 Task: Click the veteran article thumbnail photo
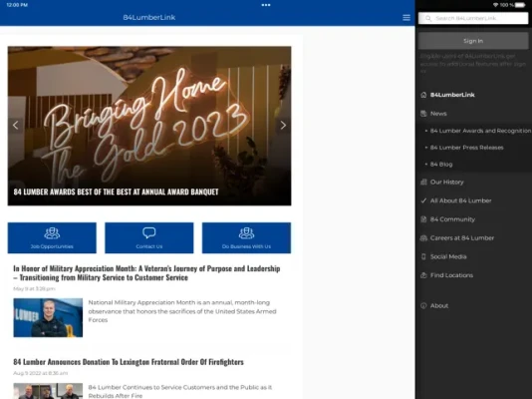(48, 317)
